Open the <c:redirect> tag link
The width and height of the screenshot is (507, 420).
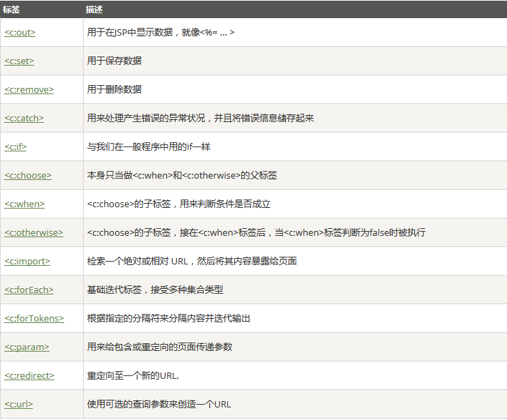point(29,375)
